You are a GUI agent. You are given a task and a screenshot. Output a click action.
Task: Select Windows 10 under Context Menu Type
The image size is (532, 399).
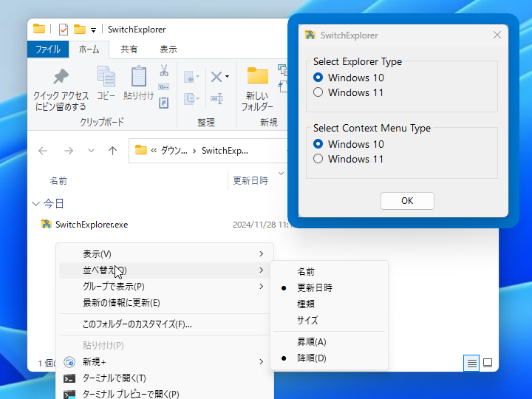click(x=349, y=144)
